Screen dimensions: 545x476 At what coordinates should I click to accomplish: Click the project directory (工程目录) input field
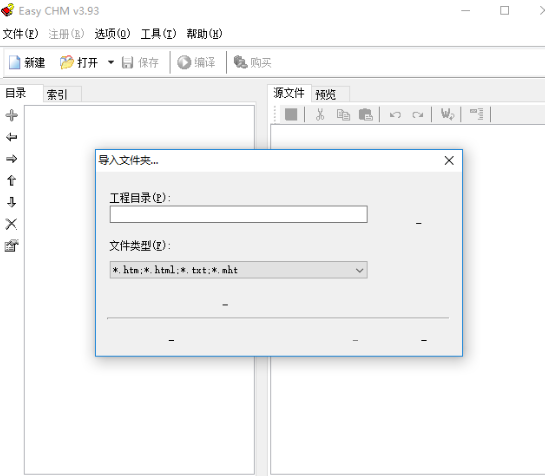[x=238, y=214]
